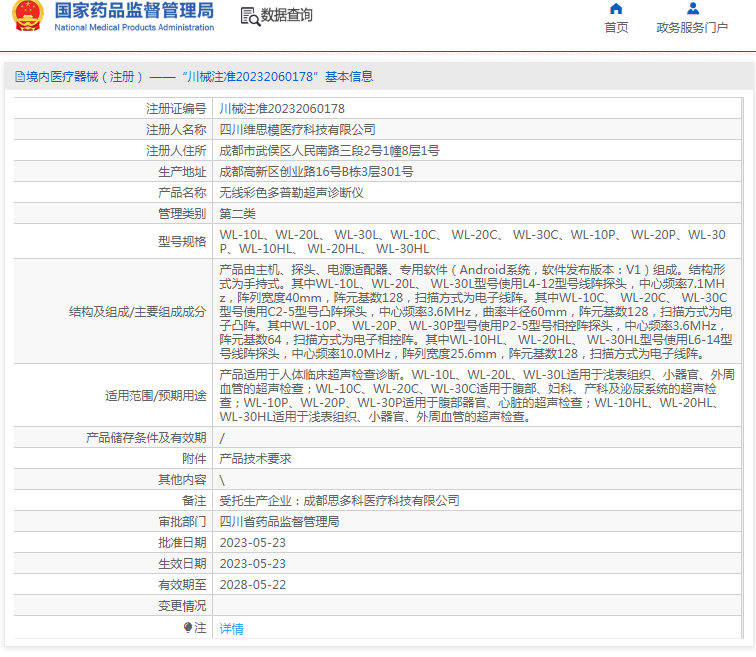Click the 批准日期 row label
756x657 pixels.
click(182, 543)
